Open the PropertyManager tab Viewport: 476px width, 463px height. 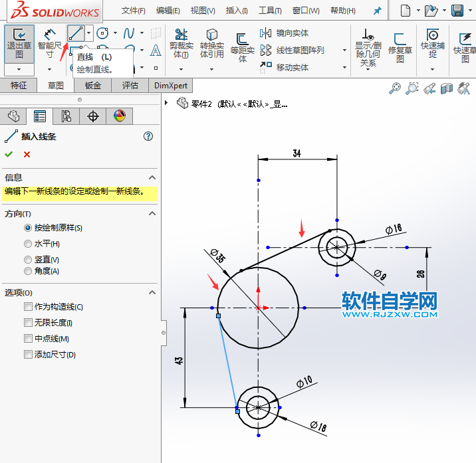[40, 116]
